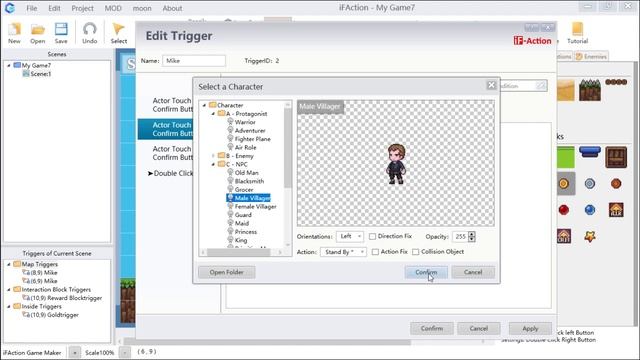Pick the blue platform block tile
Screen dimensions: 640x360
tap(590, 152)
